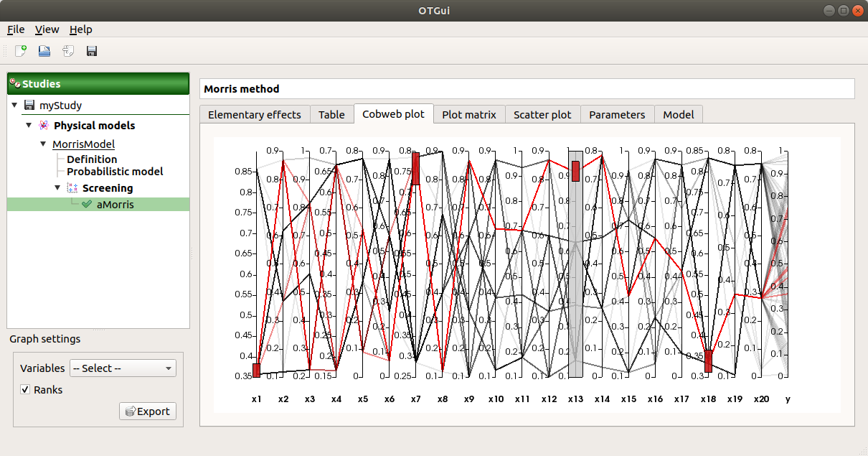This screenshot has width=868, height=456.
Task: Collapse the Physical models tree node
Action: [29, 126]
